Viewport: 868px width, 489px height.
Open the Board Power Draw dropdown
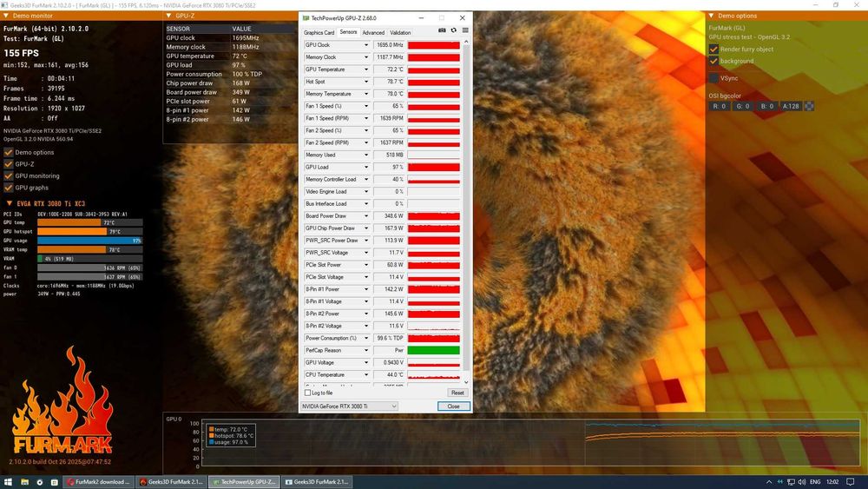(x=365, y=216)
